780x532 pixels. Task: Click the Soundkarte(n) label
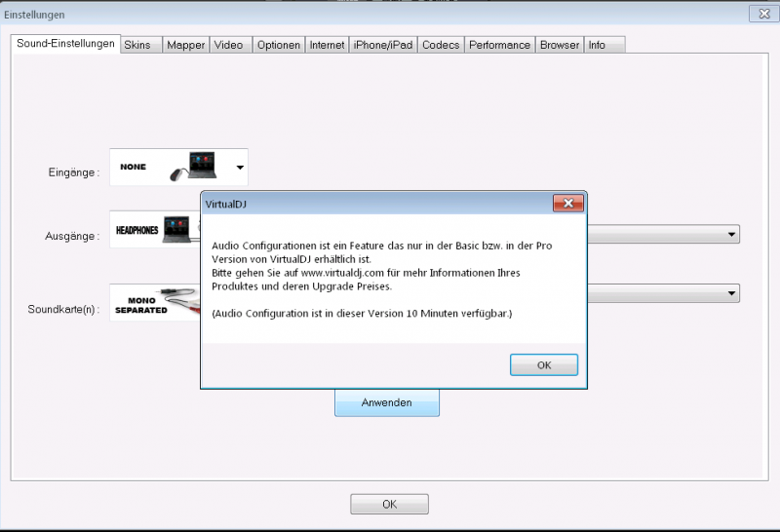coord(63,309)
